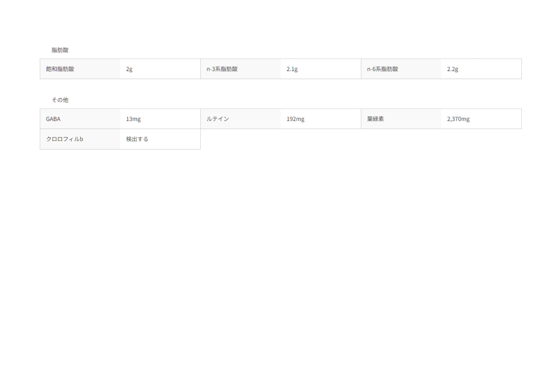
Task: Click the 2.1g value cell
Action: (292, 69)
